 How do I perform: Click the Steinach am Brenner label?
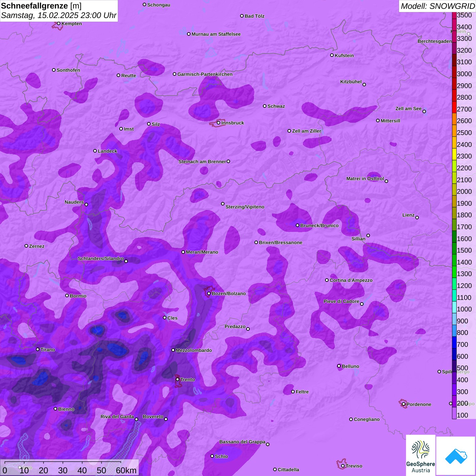[x=202, y=161]
